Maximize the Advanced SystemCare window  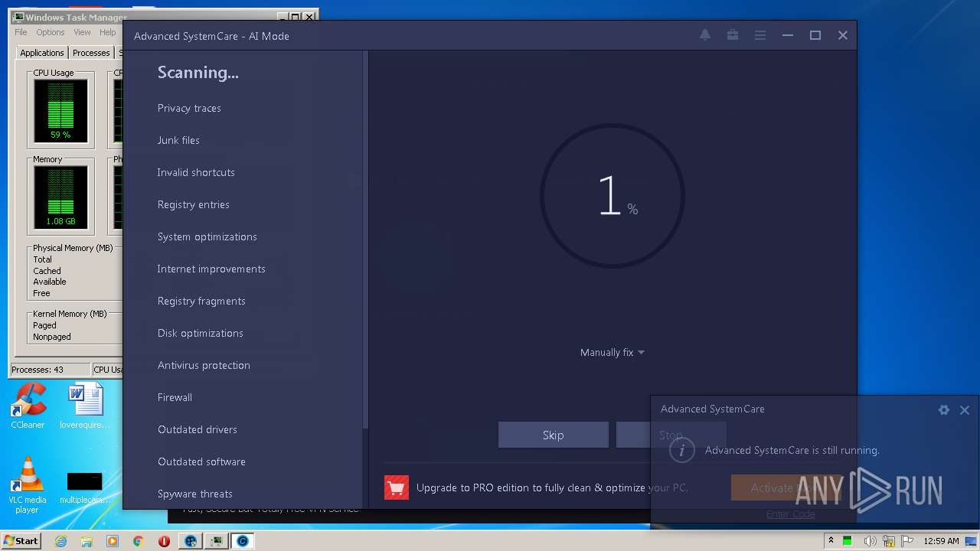pos(815,35)
